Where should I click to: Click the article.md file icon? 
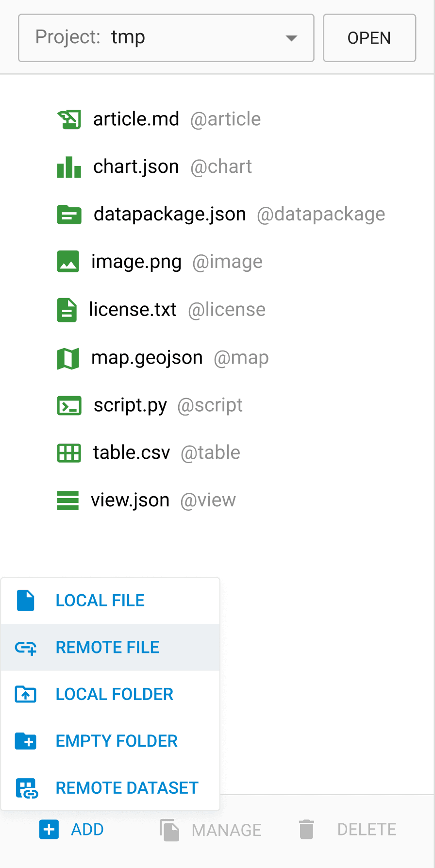pos(69,119)
